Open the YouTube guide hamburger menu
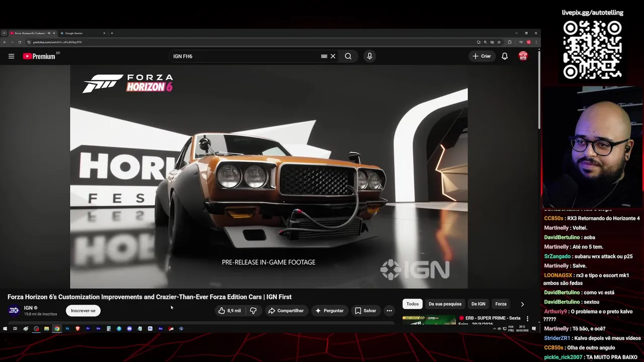 point(11,56)
